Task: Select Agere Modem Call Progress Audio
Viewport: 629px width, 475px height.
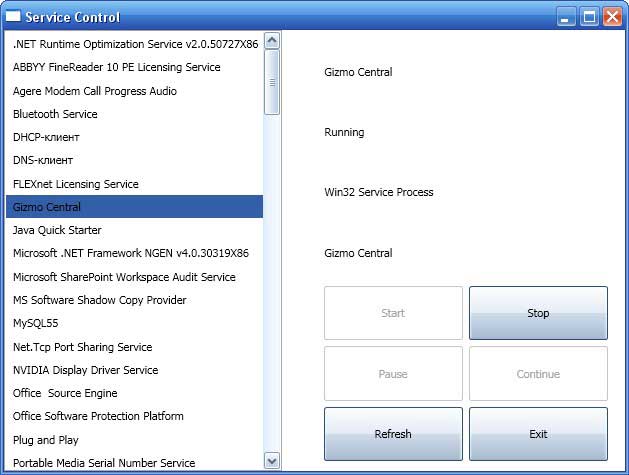Action: 95,91
